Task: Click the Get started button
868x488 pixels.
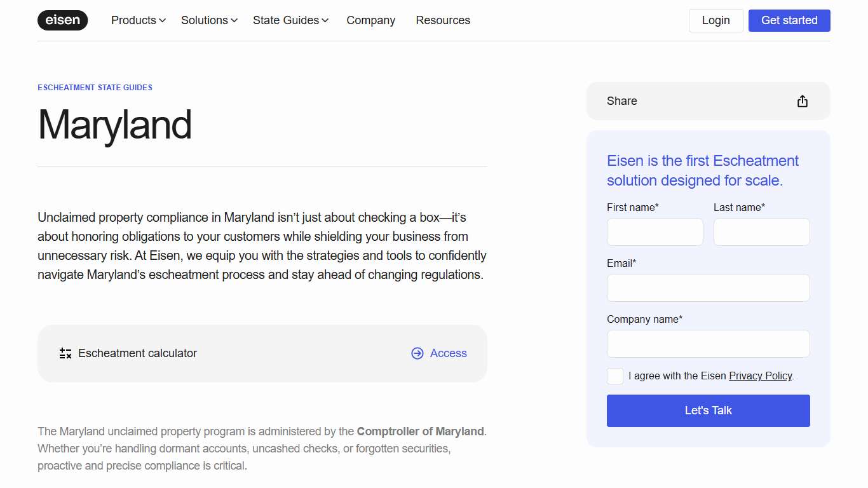Action: click(x=789, y=20)
